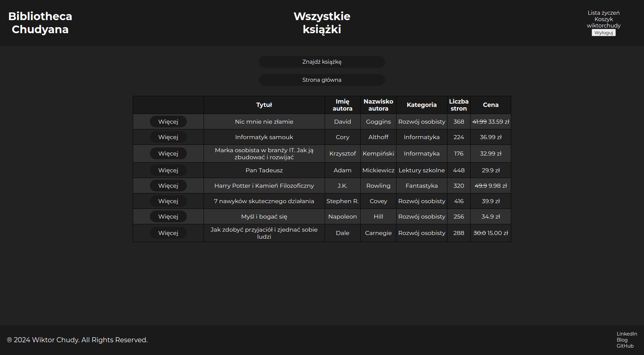
Task: Visit the LinkedIn footer link
Action: [x=627, y=334]
